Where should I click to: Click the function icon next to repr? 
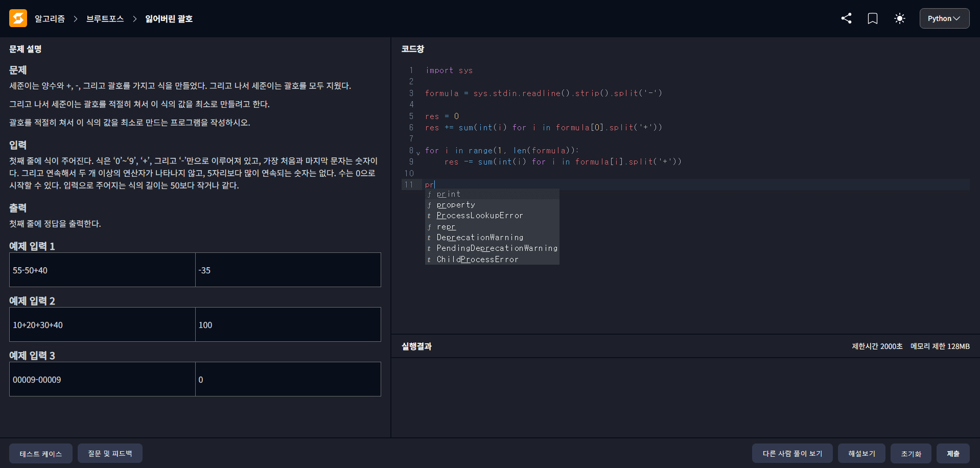(x=430, y=226)
